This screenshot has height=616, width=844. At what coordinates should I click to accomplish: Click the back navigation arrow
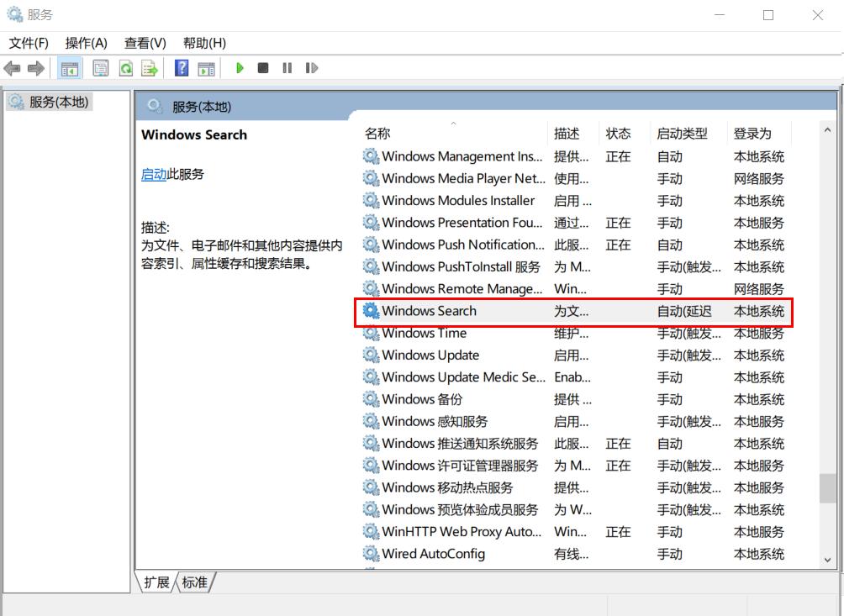pos(12,68)
